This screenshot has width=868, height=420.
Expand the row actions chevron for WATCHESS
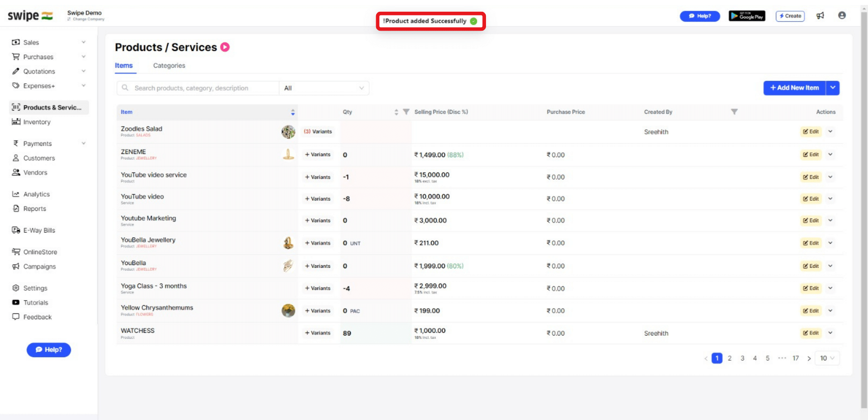(x=830, y=333)
